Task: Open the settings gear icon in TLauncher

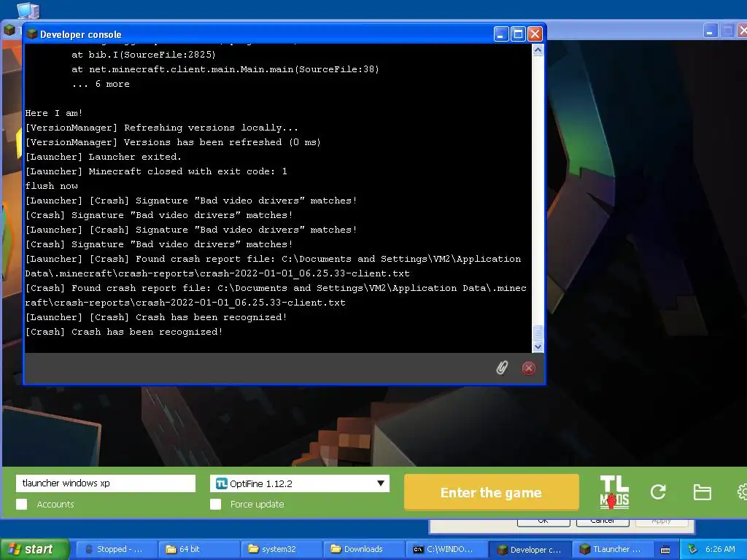Action: [742, 492]
